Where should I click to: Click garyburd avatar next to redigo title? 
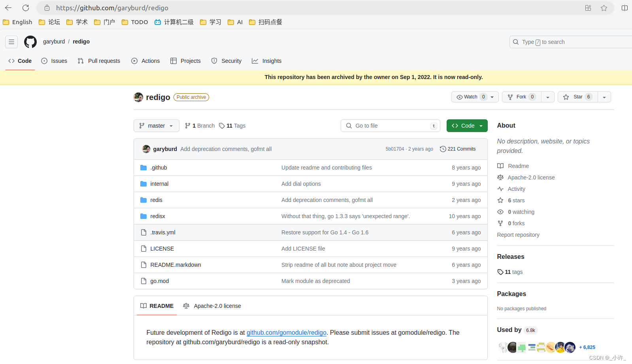pyautogui.click(x=138, y=97)
